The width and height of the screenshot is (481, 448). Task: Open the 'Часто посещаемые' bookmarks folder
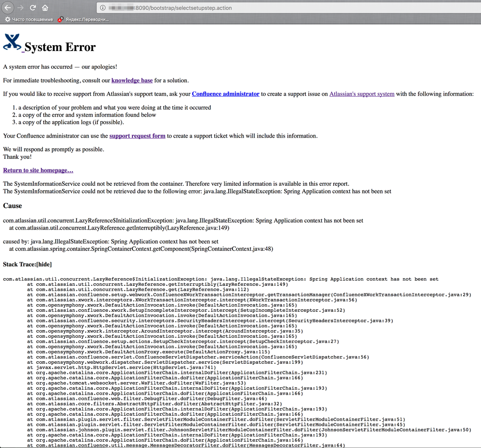[32, 19]
